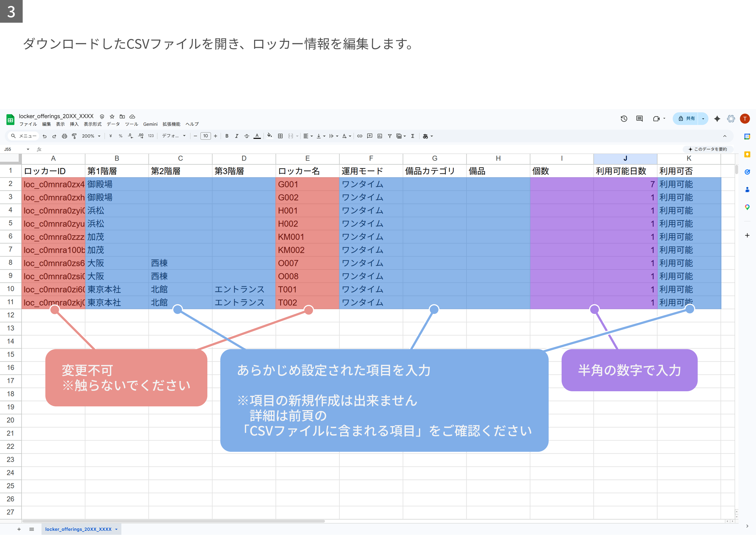
Task: Open the fill color bucket tool
Action: [270, 136]
